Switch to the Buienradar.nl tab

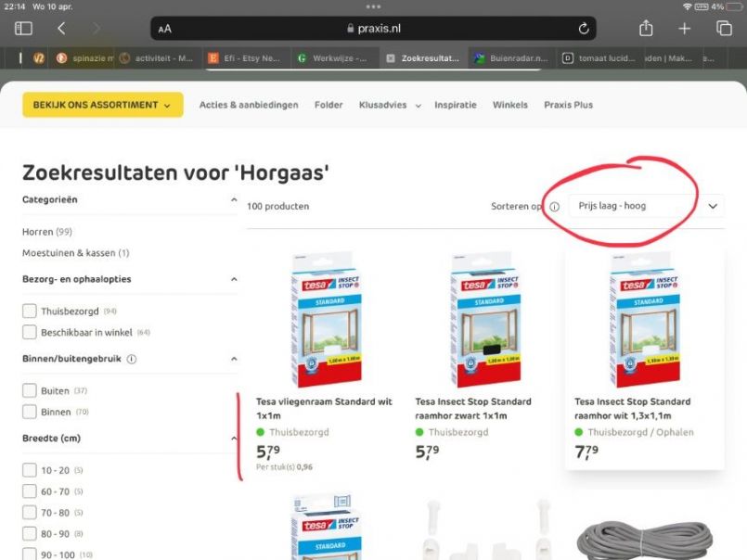(x=511, y=58)
